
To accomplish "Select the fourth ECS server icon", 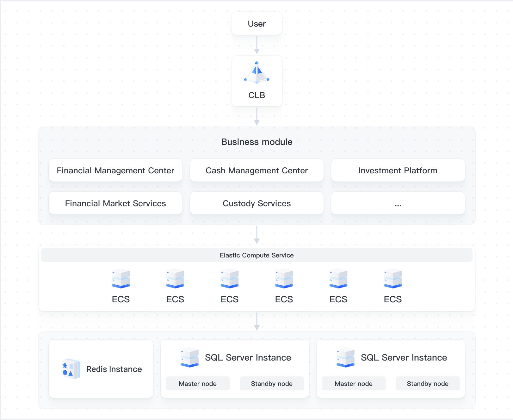I will (x=284, y=278).
